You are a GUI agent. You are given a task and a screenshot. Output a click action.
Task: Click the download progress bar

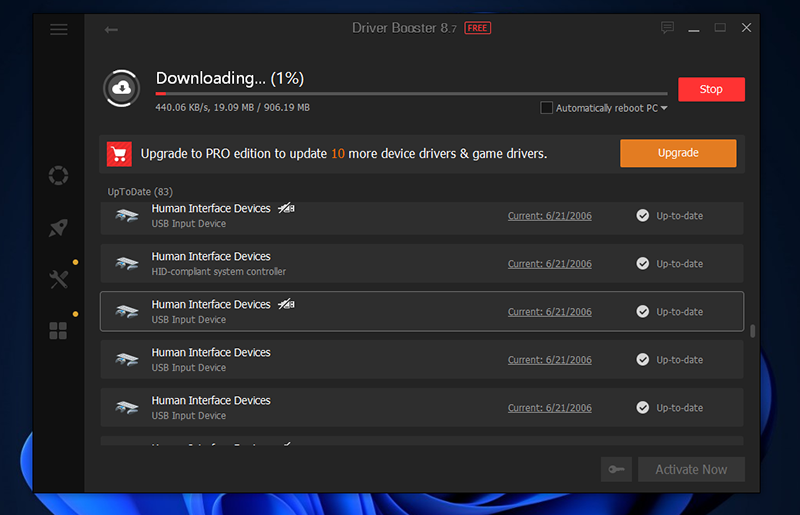coord(410,94)
